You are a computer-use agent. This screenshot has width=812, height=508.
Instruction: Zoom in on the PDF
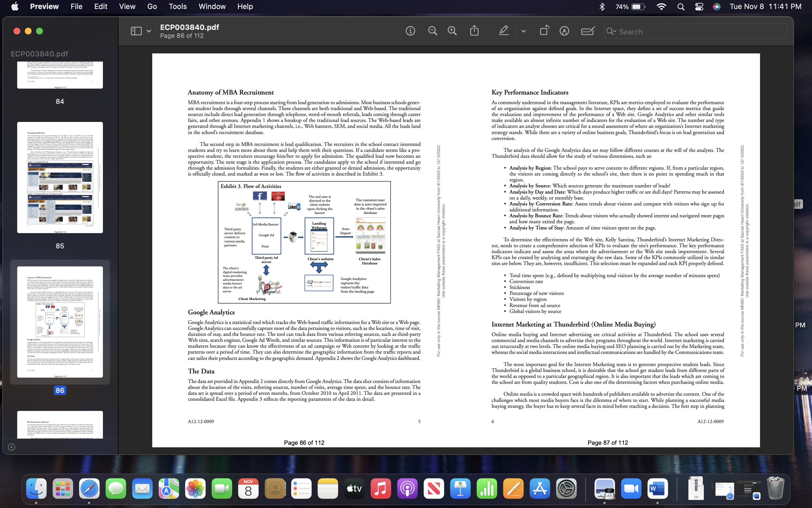[452, 31]
